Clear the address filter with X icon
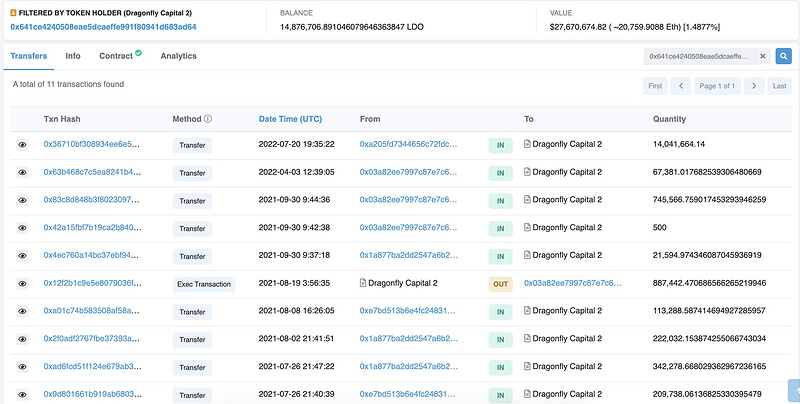The image size is (800, 404). (x=763, y=56)
